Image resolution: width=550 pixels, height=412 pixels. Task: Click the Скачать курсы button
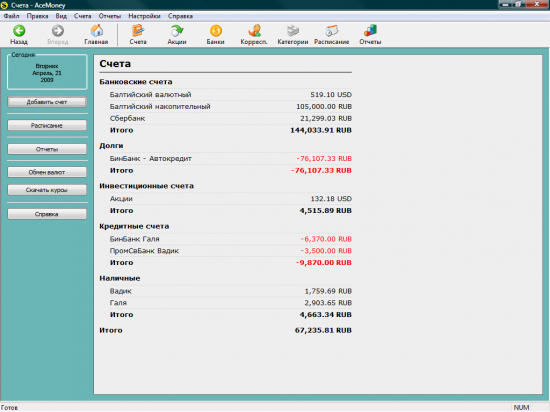tap(47, 190)
